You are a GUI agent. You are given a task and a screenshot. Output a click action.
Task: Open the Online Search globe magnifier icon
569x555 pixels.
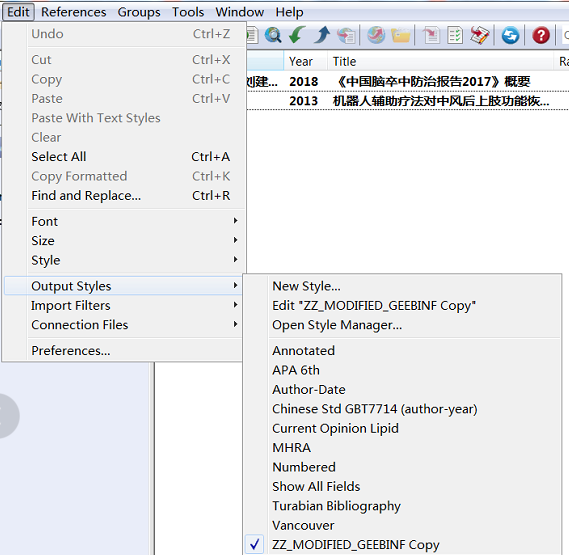point(273,35)
